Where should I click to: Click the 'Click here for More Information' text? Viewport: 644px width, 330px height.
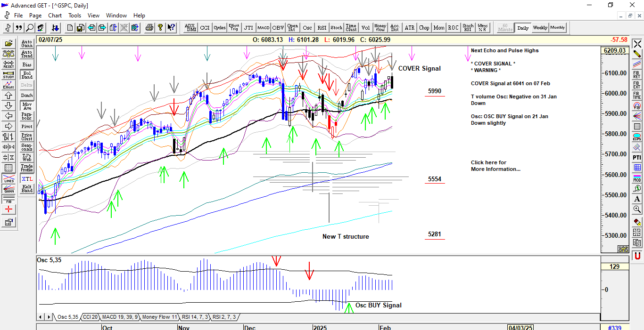click(x=495, y=166)
